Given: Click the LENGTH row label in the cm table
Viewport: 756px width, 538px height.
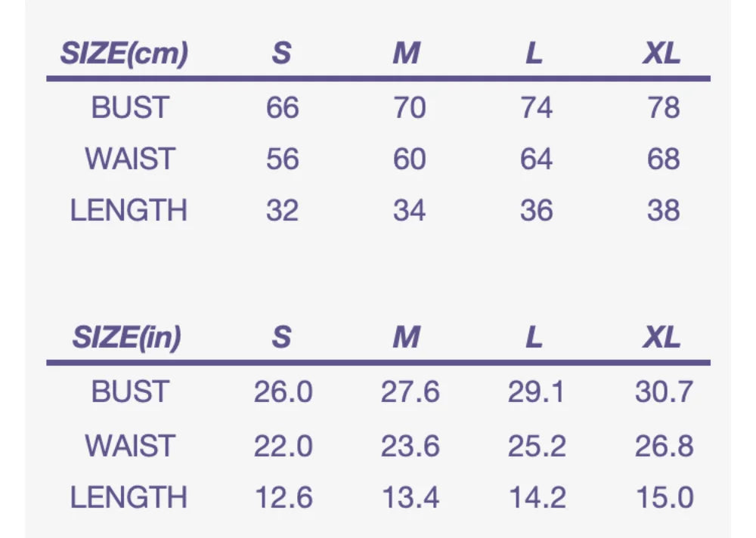Looking at the screenshot, I should point(129,210).
